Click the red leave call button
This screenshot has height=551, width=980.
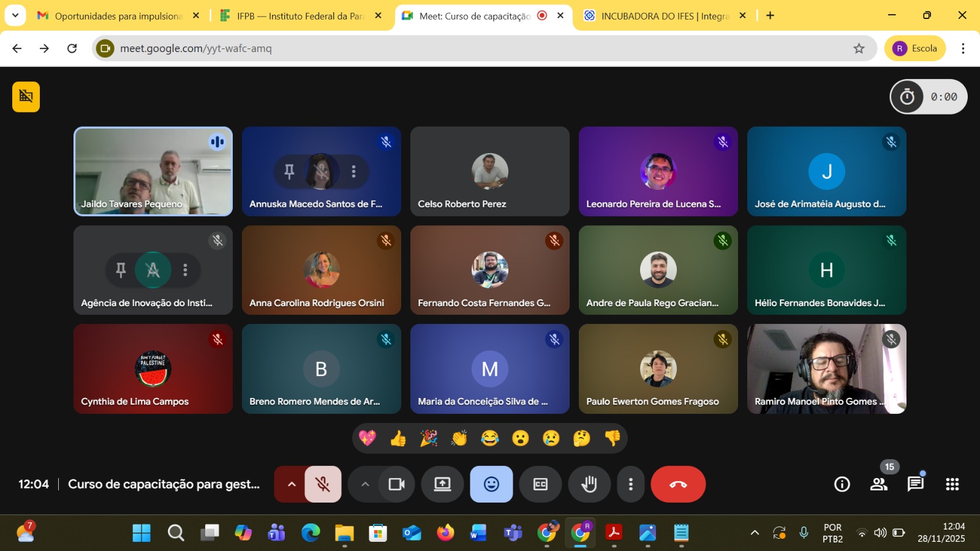click(678, 484)
